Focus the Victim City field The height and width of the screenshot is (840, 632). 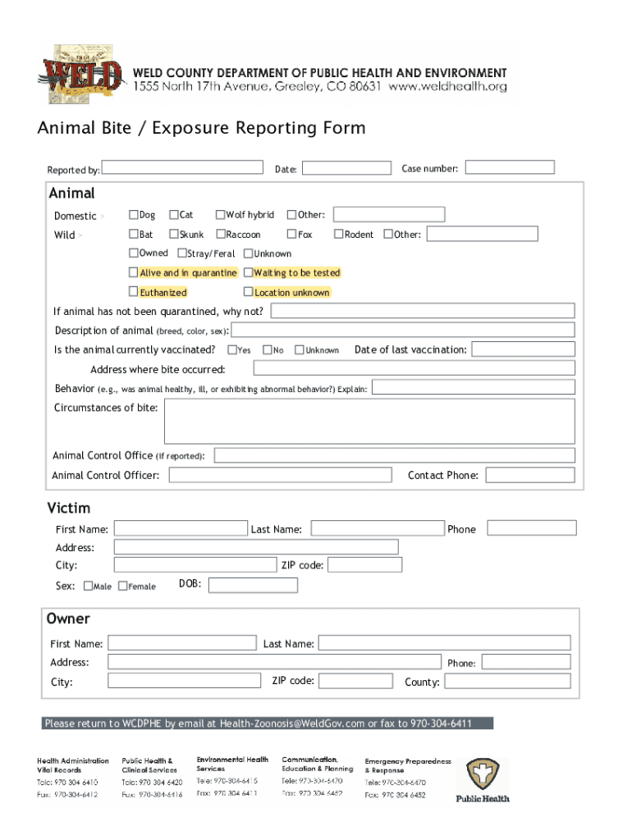[x=195, y=564]
